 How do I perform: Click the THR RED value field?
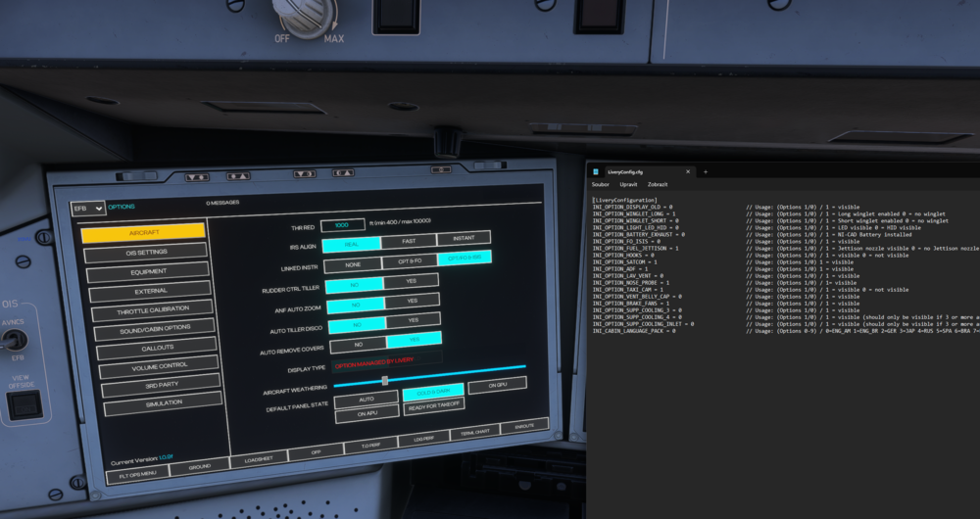pos(342,225)
